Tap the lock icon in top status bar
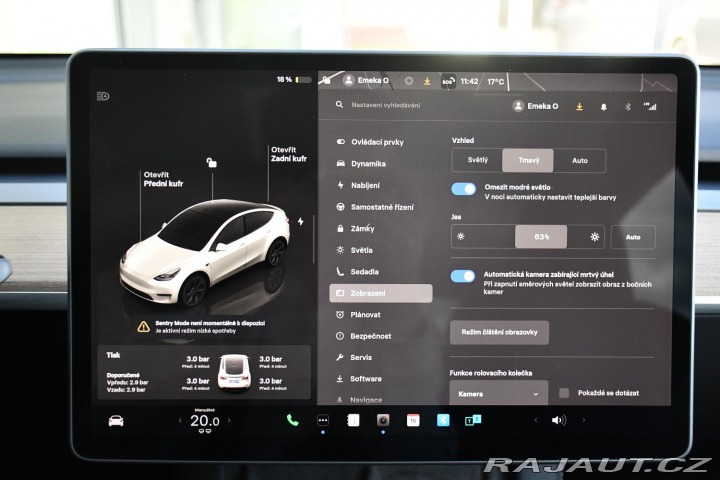720x480 pixels. (326, 80)
